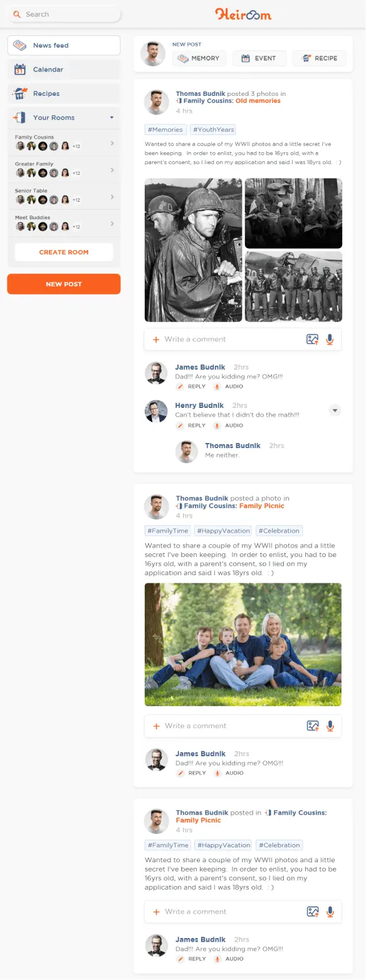
Task: Click the plus icon in first comment box
Action: pos(156,339)
